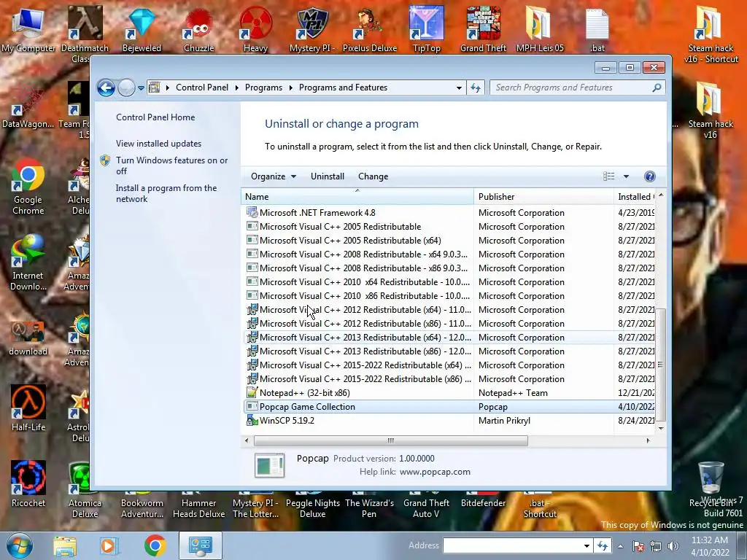Sort by the Installed On column header

pyautogui.click(x=635, y=197)
